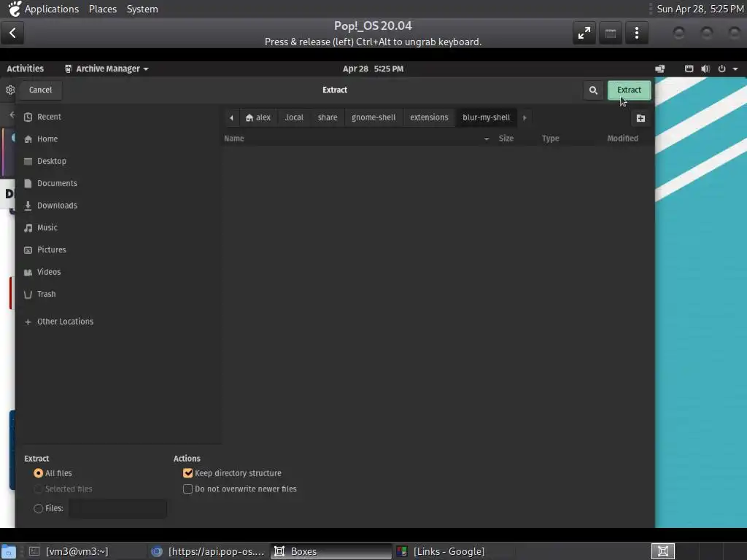Viewport: 747px width, 560px height.
Task: Select the Files radio button
Action: [x=39, y=508]
